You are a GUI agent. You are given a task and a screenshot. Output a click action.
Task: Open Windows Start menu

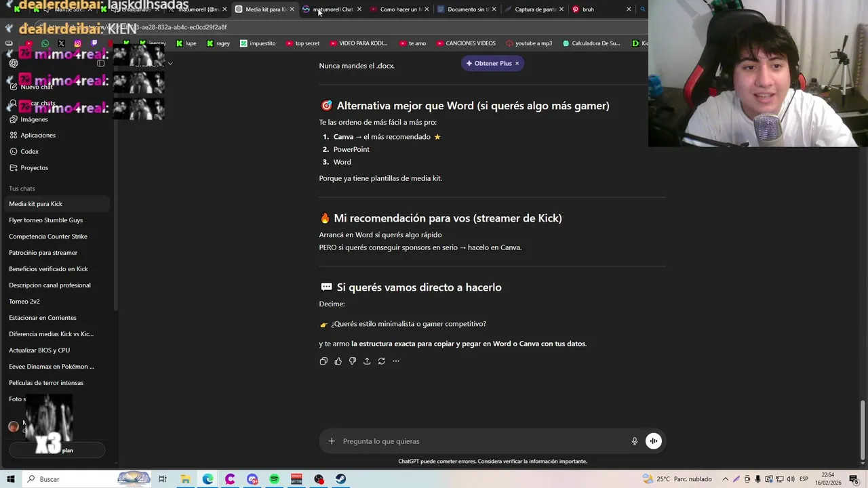tap(11, 479)
